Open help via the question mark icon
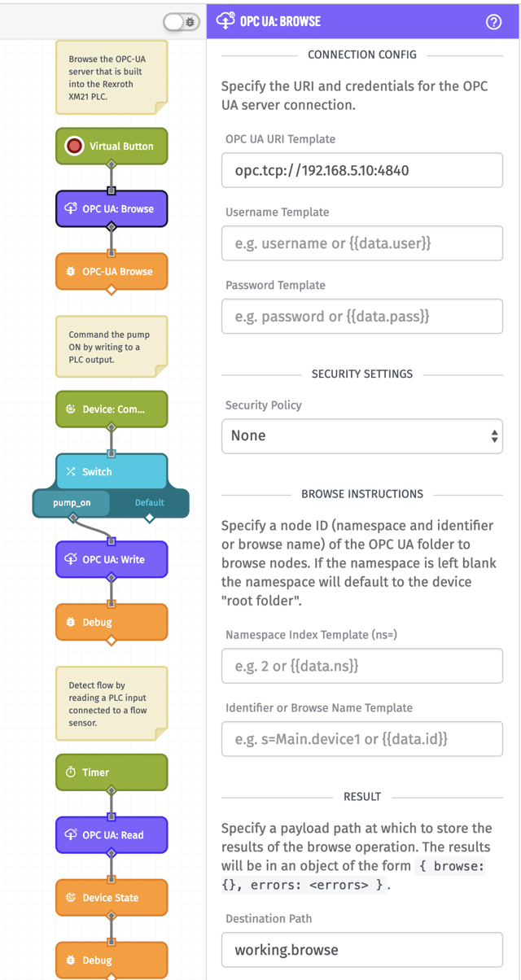Screen dimensions: 521x980 click(494, 21)
